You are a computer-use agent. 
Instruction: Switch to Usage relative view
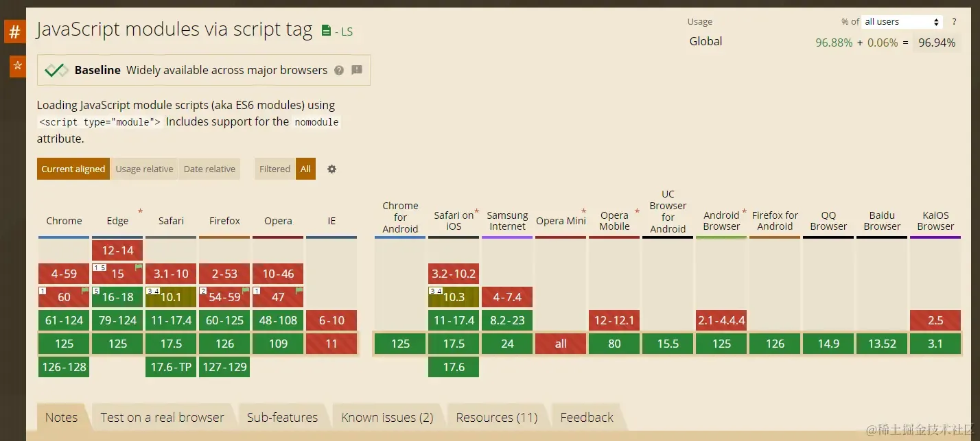[x=144, y=169]
